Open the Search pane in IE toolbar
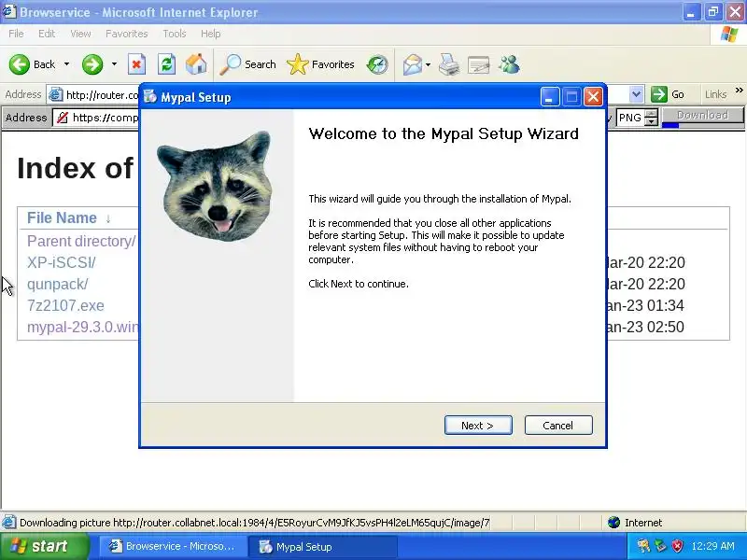 point(247,64)
